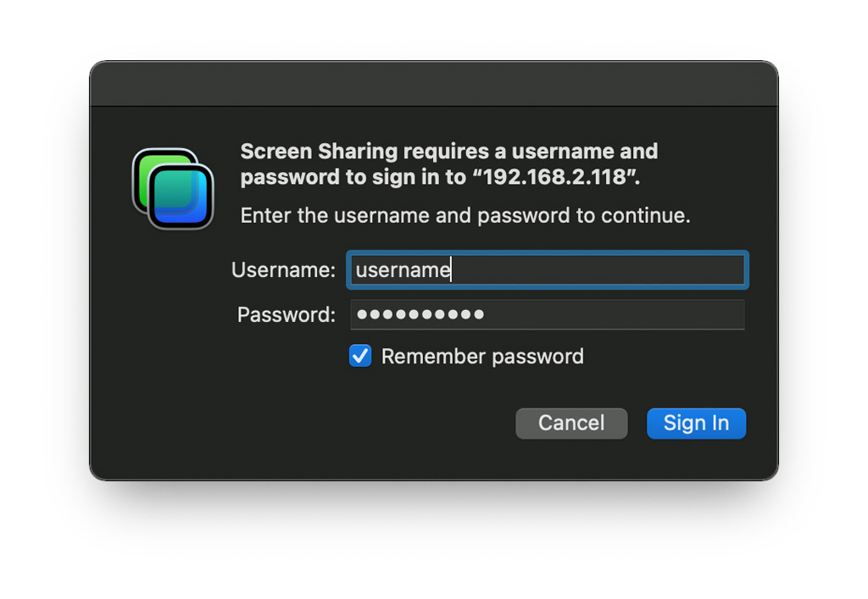Viewport: 868px width, 599px height.
Task: Click the Username: label
Action: point(283,269)
